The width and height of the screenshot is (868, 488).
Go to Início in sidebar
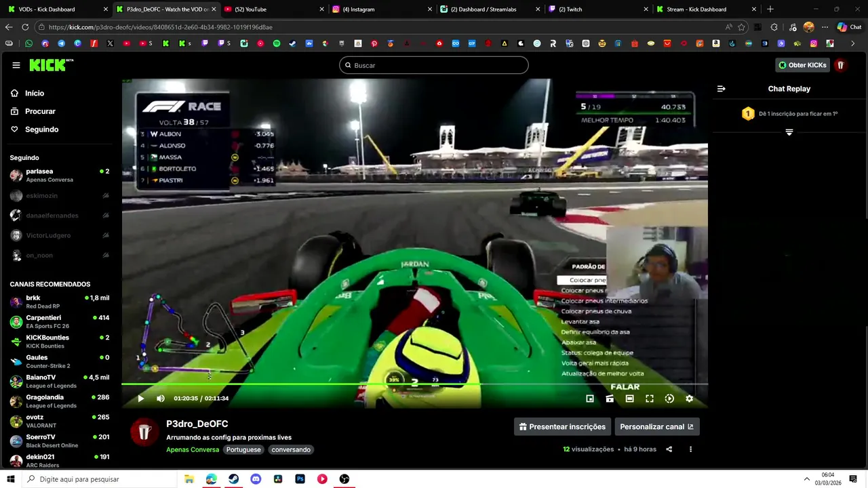click(x=34, y=94)
